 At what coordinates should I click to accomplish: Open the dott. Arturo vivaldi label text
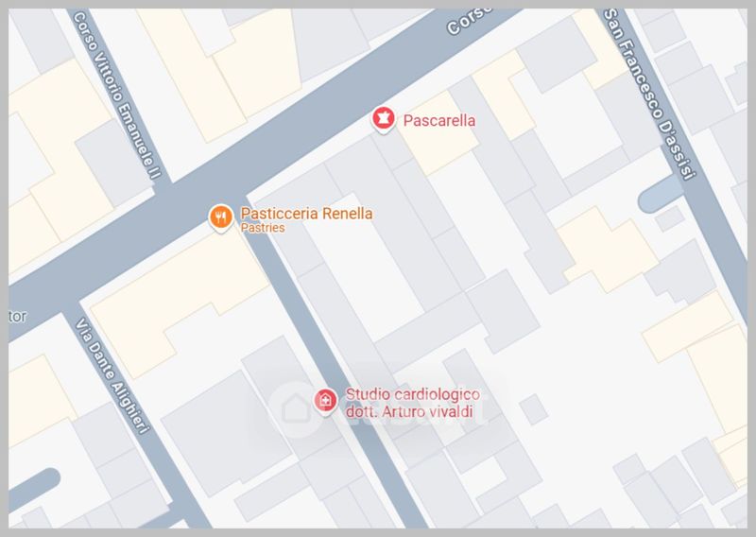click(409, 411)
